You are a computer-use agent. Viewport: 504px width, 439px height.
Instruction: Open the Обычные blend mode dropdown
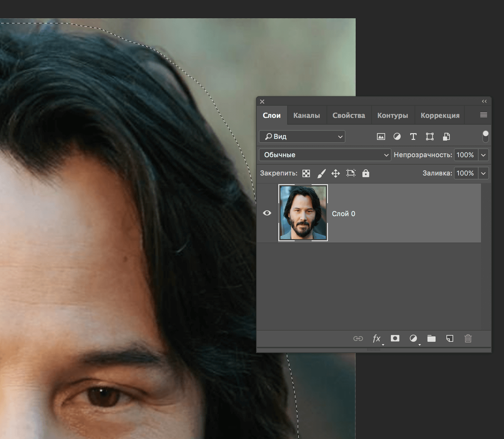point(325,155)
